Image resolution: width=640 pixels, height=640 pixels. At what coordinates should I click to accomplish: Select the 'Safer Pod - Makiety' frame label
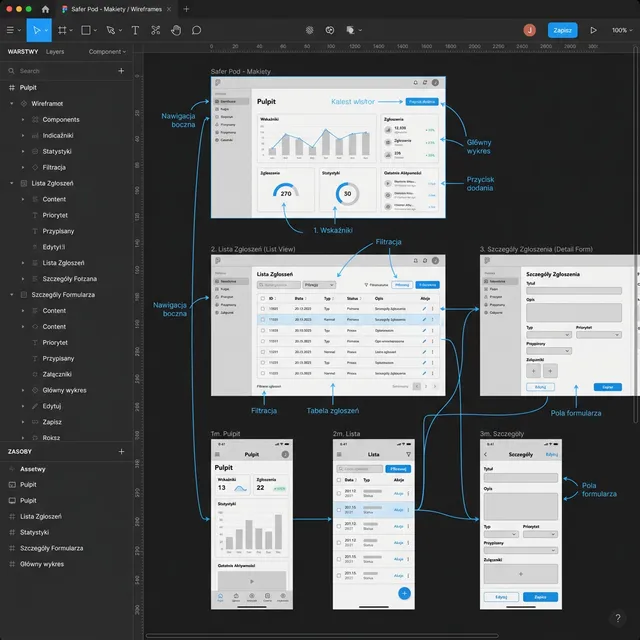[x=240, y=71]
